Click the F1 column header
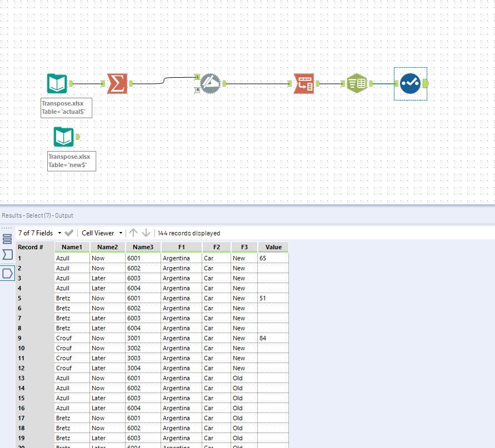Viewport: 495px width, 448px height. 182,247
